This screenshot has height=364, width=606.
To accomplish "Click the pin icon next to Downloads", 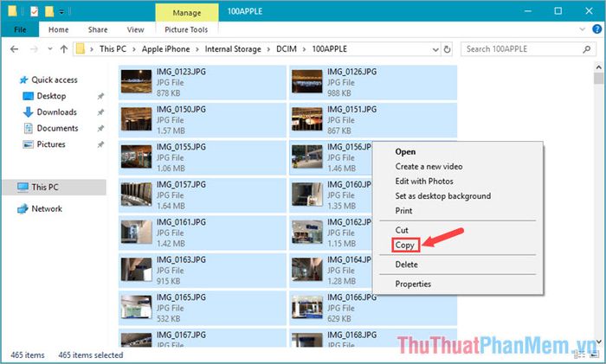I will (100, 112).
